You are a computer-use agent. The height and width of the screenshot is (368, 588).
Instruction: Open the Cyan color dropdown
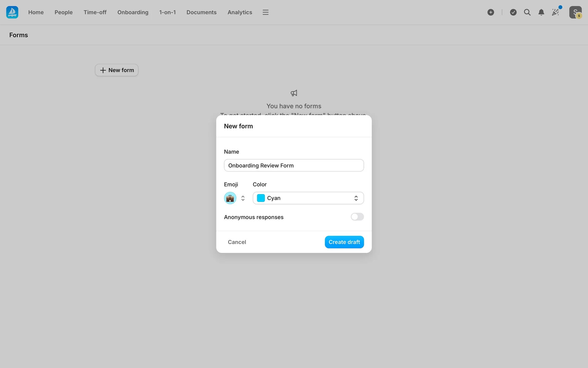(x=308, y=198)
